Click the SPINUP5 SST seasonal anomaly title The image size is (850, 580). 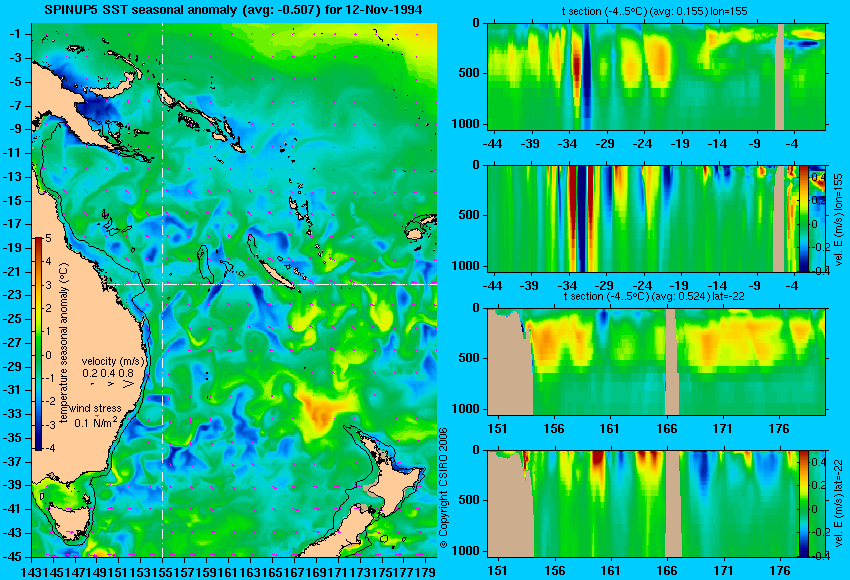coord(233,9)
